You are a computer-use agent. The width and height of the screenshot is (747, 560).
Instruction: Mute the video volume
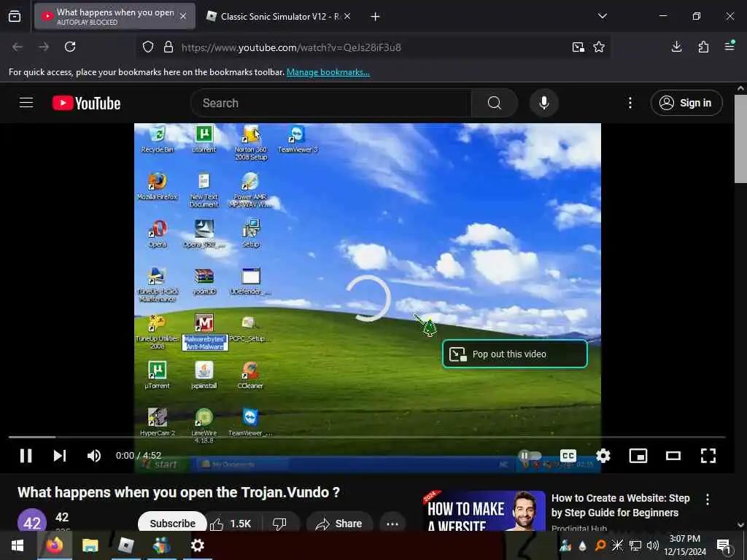[x=94, y=456]
